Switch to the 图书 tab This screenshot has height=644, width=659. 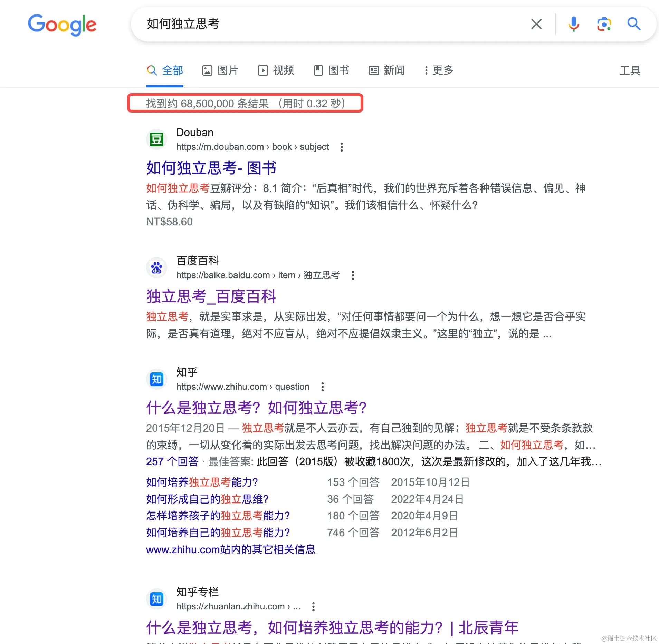click(x=332, y=70)
